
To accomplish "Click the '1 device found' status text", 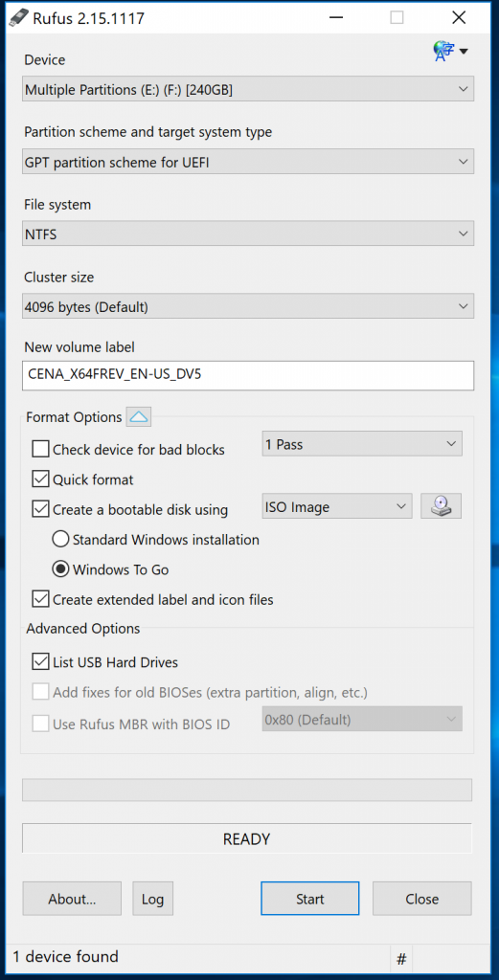I will click(66, 957).
